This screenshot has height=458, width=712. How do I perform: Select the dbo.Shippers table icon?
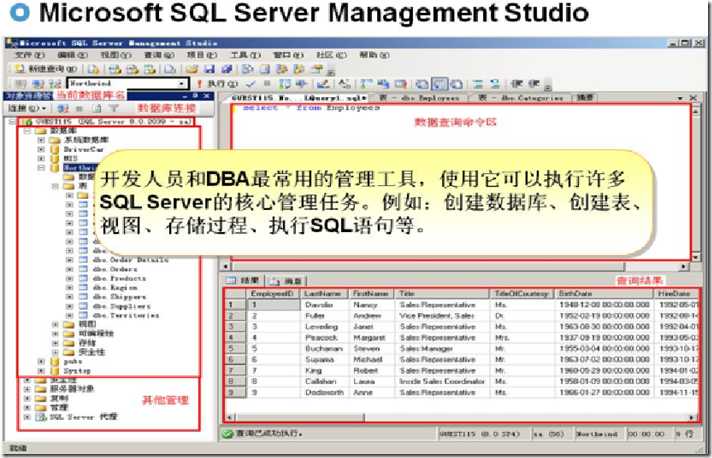point(83,297)
